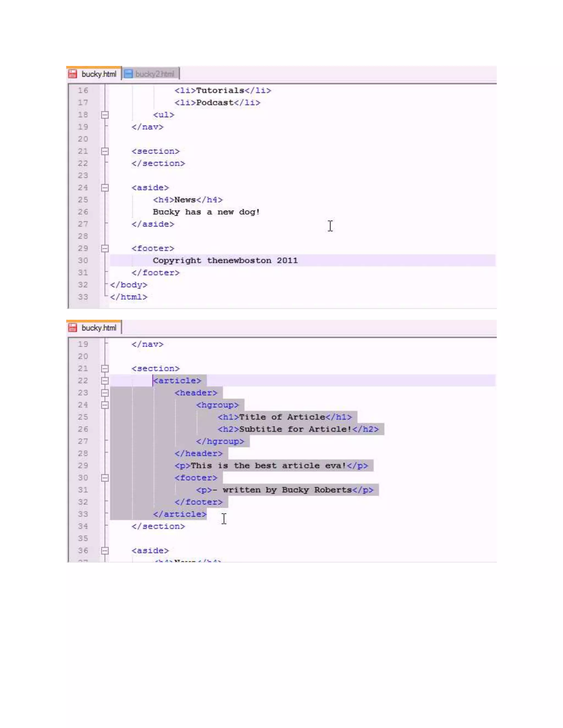Viewport: 563px width, 728px height.
Task: Click the closing </hgroup> tag
Action: point(220,441)
